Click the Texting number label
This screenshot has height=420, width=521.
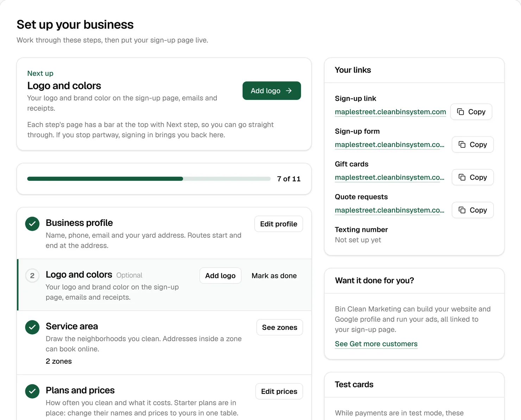click(x=361, y=230)
